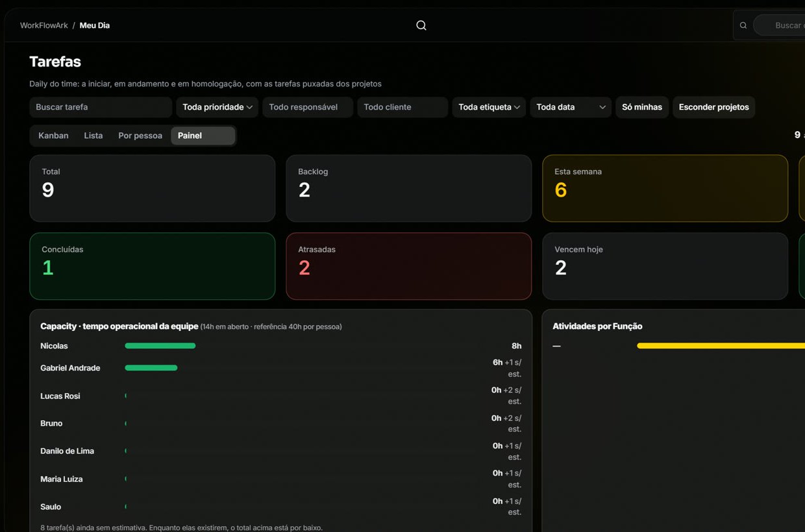Open the Todo responsável filter
This screenshot has width=805, height=532.
click(x=308, y=107)
